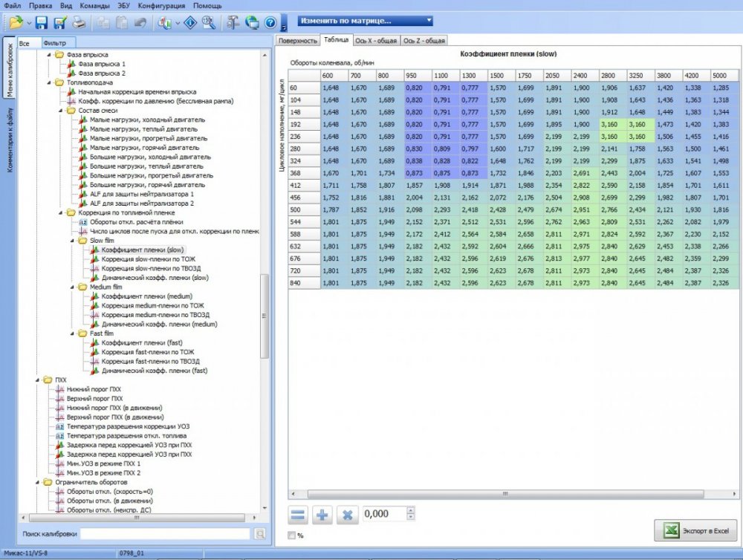Click the calibration search magnifier button

coord(259,534)
